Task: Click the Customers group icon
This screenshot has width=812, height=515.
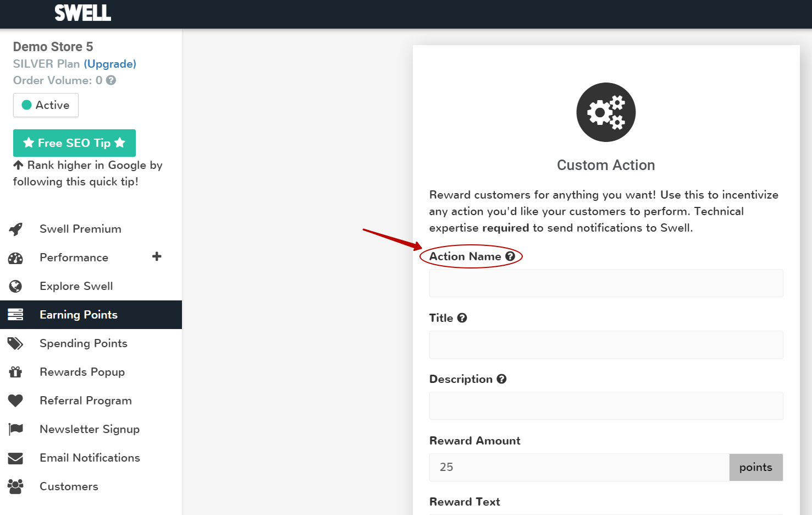Action: tap(15, 486)
